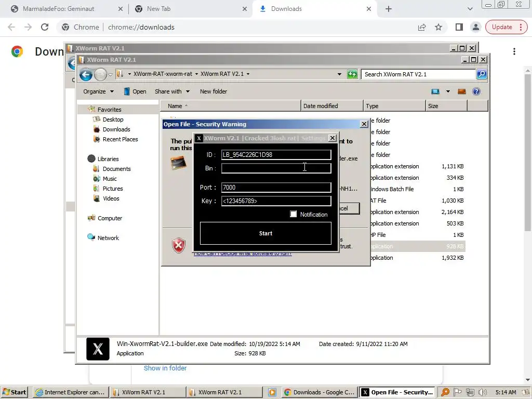Viewport: 532px width, 399px height.
Task: Select Downloads in navigation pane
Action: (116, 129)
